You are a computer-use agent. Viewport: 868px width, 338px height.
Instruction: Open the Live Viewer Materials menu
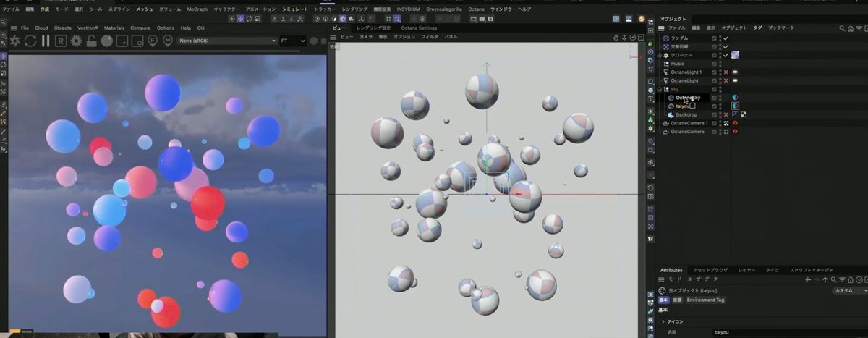pos(114,28)
